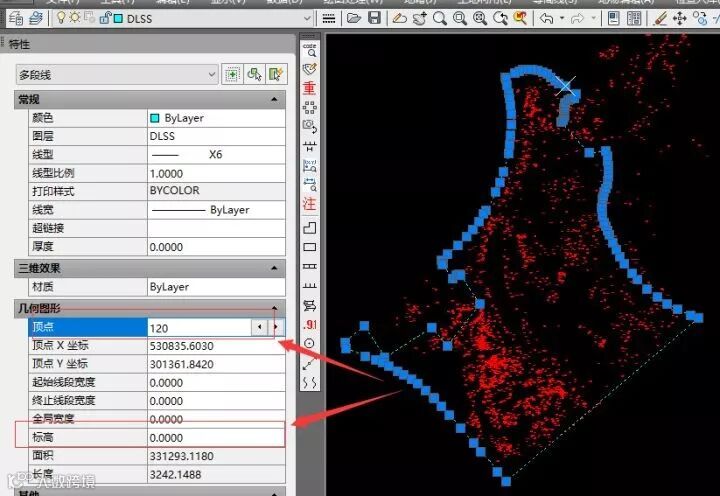Toggle freeze in viewport layer icon
Screen dimensions: 720x496
pos(90,18)
